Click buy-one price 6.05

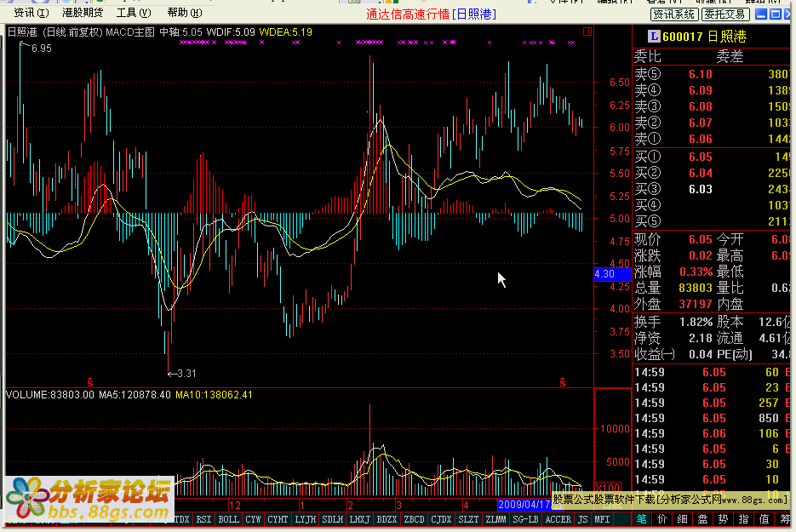701,157
